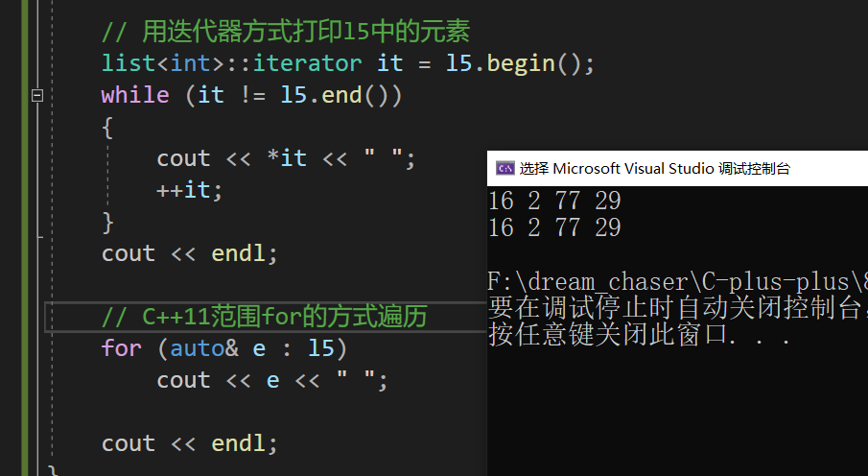Click the second console output line 16 2 77 29
The height and width of the screenshot is (476, 868).
pos(554,227)
